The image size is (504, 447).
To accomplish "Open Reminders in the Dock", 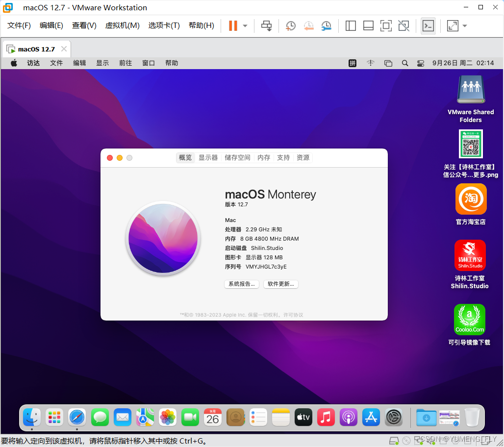I will [258, 418].
